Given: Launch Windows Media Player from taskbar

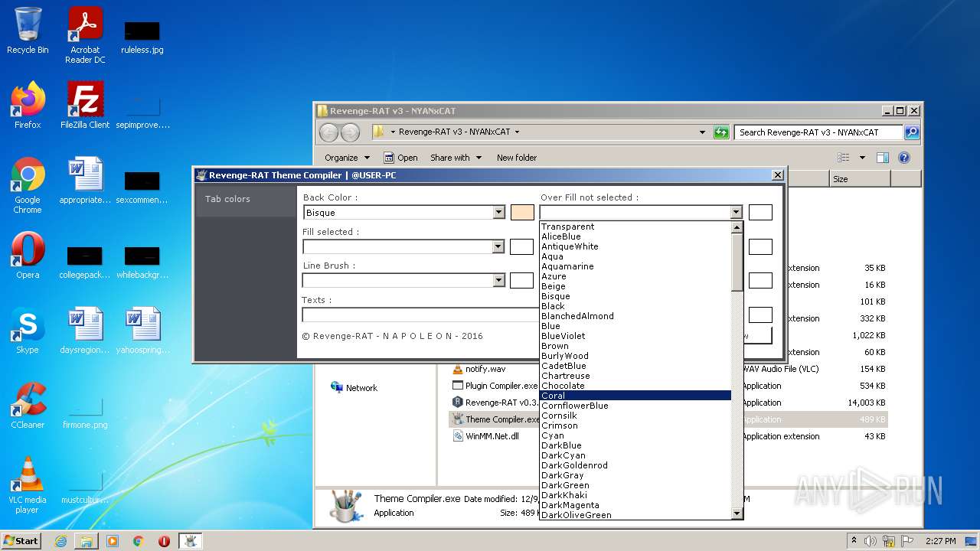Looking at the screenshot, I should click(x=113, y=541).
